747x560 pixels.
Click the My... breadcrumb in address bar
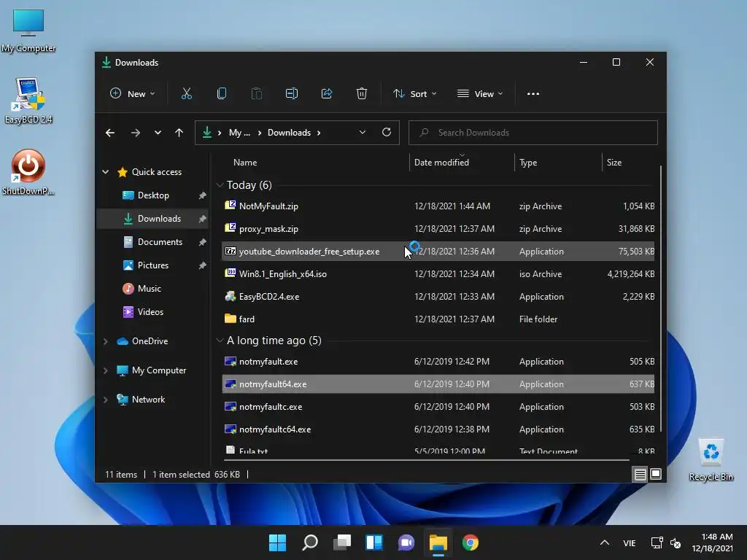pos(239,133)
